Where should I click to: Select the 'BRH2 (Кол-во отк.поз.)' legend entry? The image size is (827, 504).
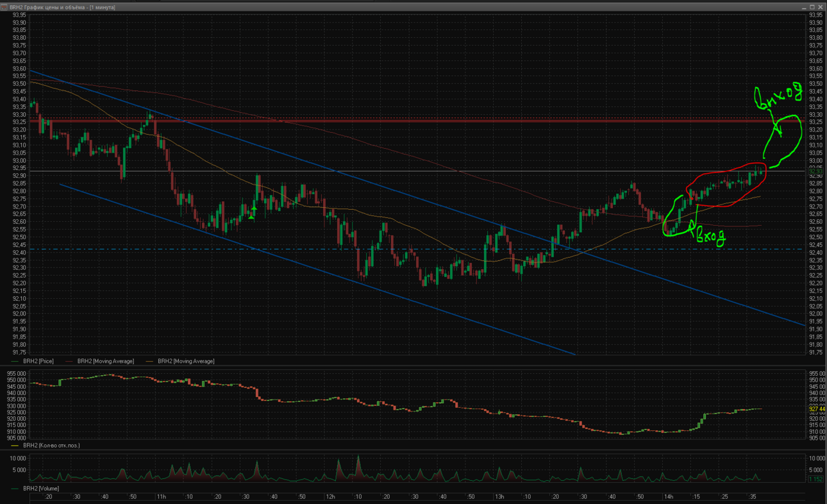(x=51, y=445)
